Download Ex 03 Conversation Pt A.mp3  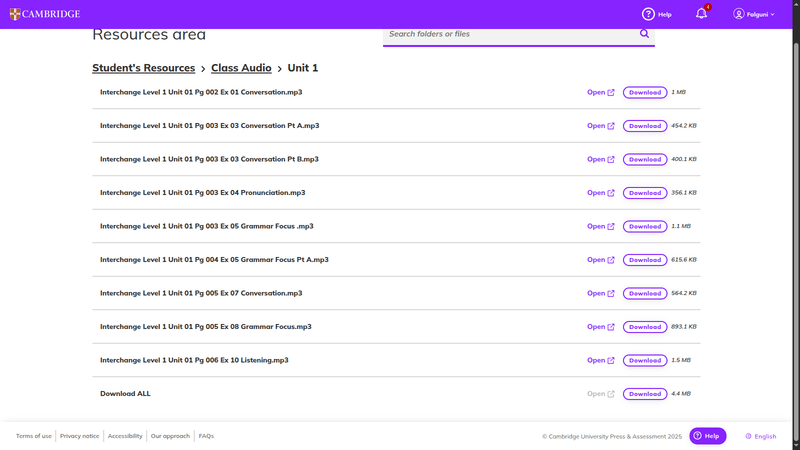tap(645, 126)
